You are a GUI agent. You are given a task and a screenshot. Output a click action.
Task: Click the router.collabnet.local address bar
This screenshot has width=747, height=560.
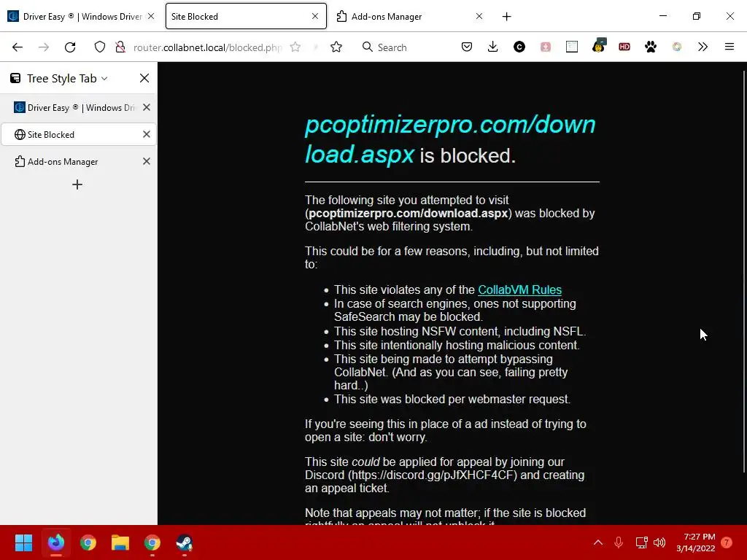(x=208, y=47)
